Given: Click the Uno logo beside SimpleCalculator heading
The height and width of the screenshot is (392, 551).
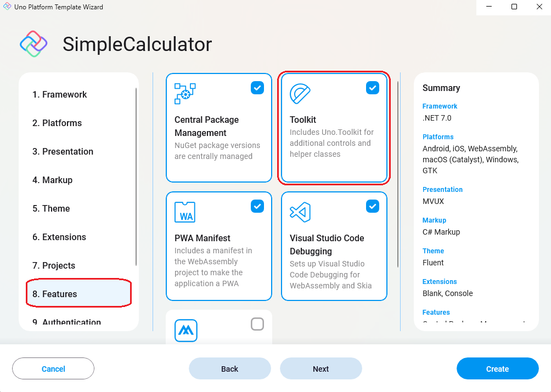Looking at the screenshot, I should [33, 44].
